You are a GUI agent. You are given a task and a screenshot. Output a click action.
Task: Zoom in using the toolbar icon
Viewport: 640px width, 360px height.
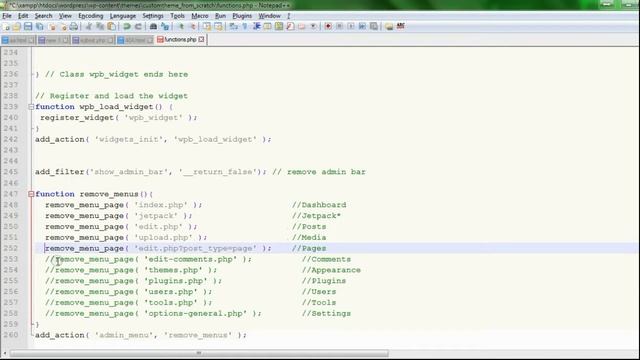click(x=181, y=27)
